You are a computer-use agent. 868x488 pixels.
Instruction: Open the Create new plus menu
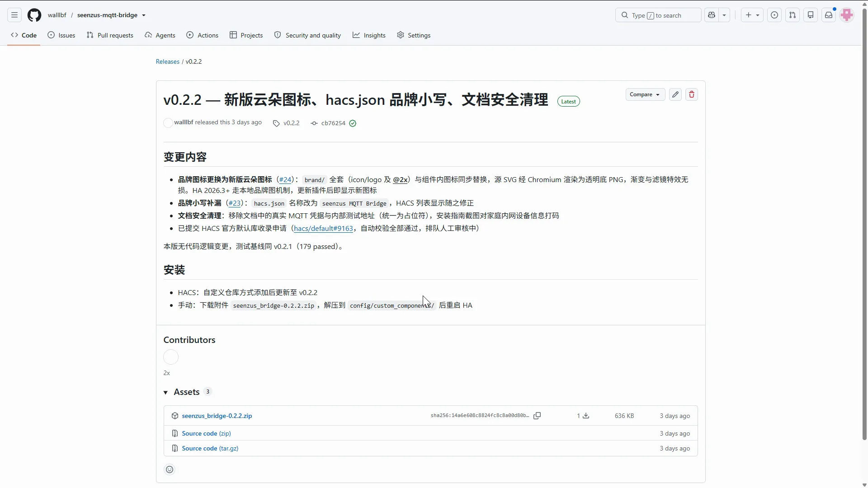click(x=752, y=15)
